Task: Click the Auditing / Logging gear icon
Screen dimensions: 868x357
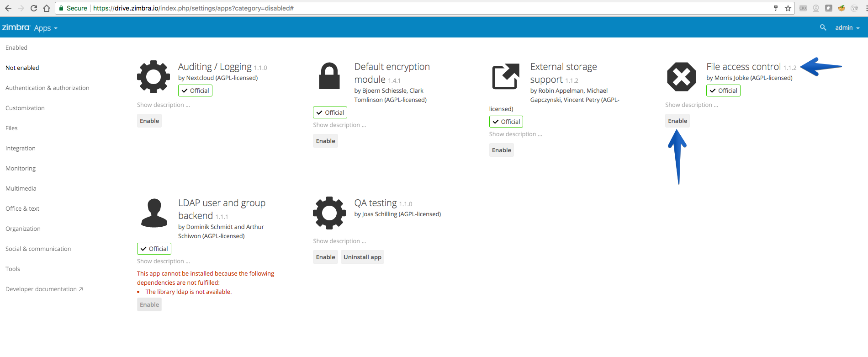Action: (x=153, y=77)
